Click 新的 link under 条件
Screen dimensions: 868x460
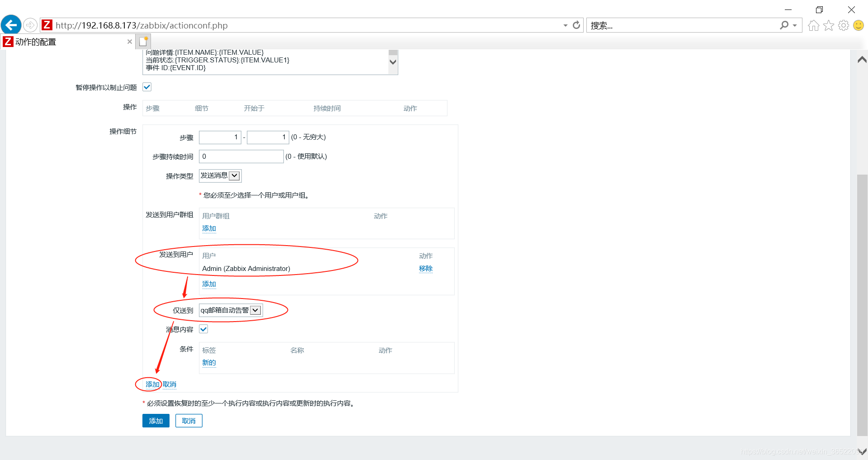[x=209, y=363]
